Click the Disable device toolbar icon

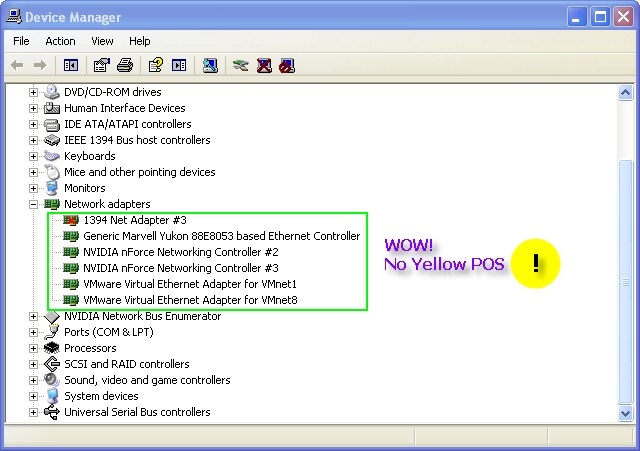pyautogui.click(x=287, y=66)
